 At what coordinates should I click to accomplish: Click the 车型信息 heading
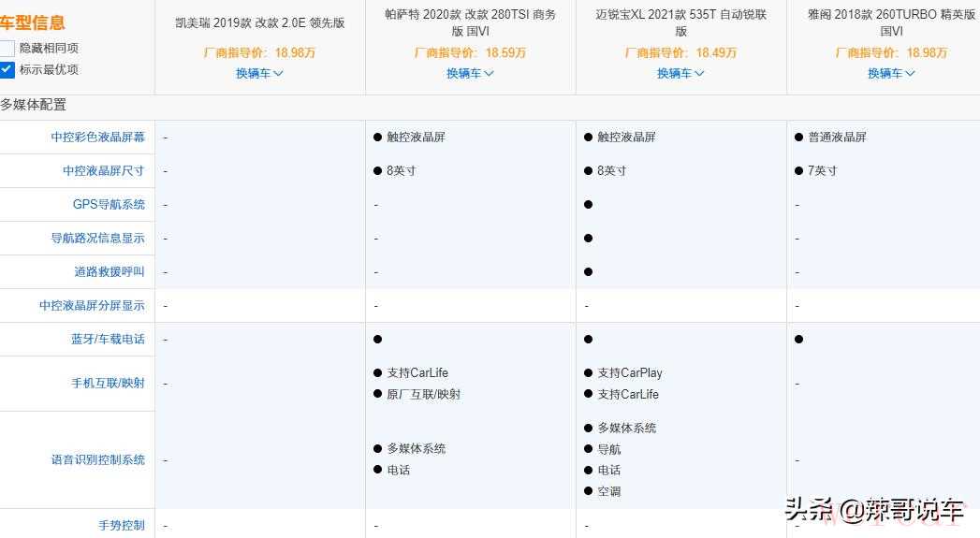click(33, 23)
